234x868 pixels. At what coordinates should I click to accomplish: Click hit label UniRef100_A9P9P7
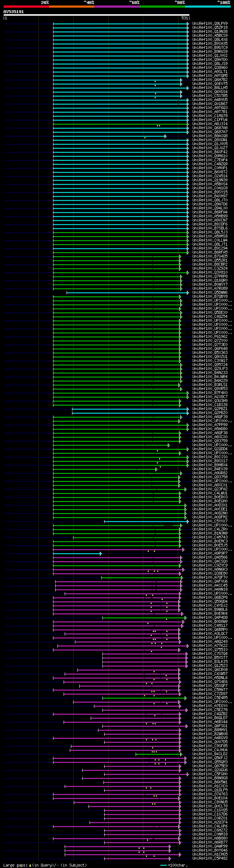point(210,553)
